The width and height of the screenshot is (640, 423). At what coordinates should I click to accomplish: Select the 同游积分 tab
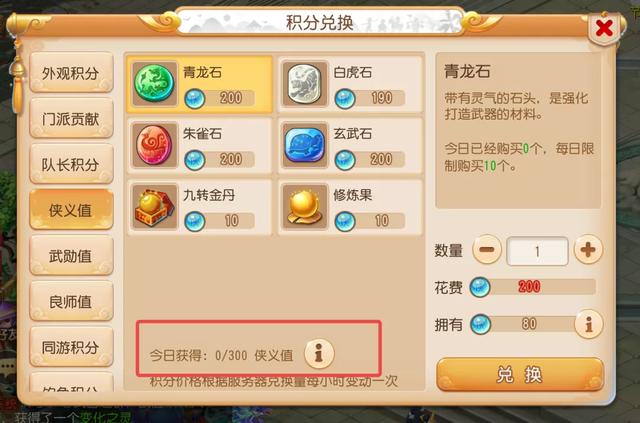tap(71, 347)
